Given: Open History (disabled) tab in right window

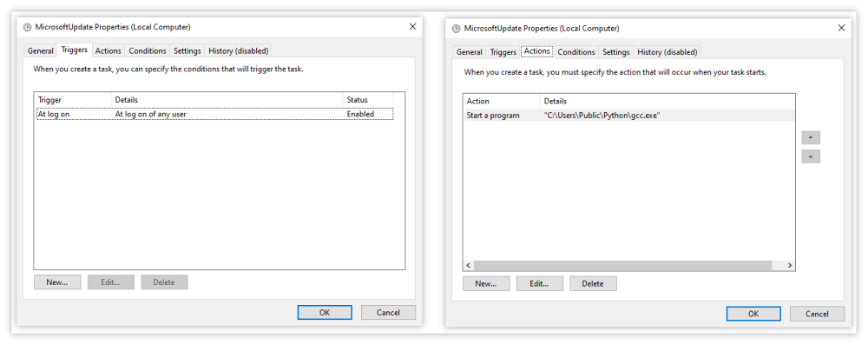Looking at the screenshot, I should [x=667, y=51].
